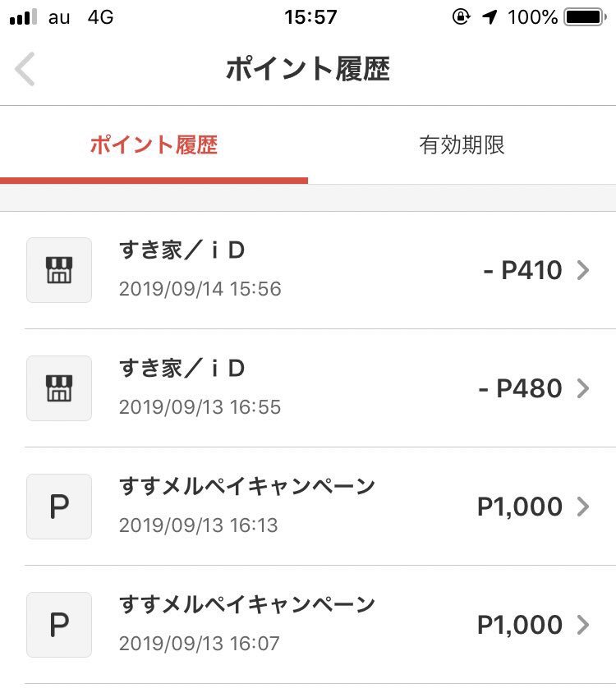View the - P410 point amount
Image resolution: width=616 pixels, height=688 pixels.
point(522,270)
